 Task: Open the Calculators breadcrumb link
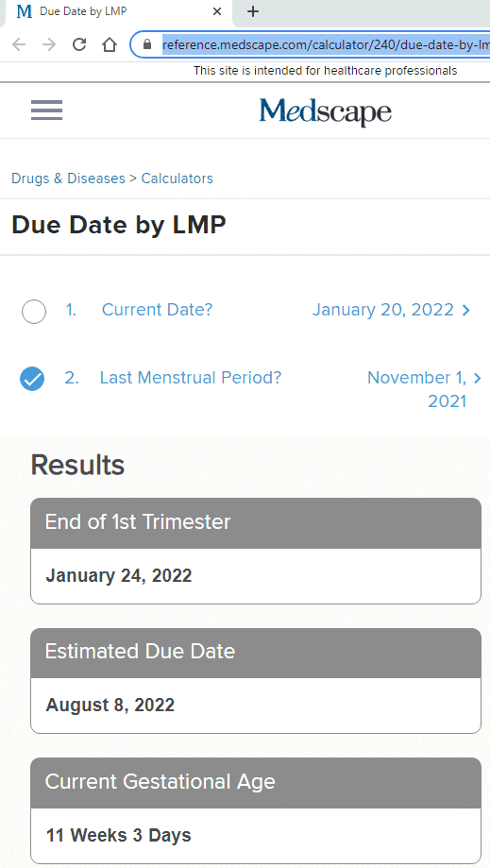click(x=177, y=179)
